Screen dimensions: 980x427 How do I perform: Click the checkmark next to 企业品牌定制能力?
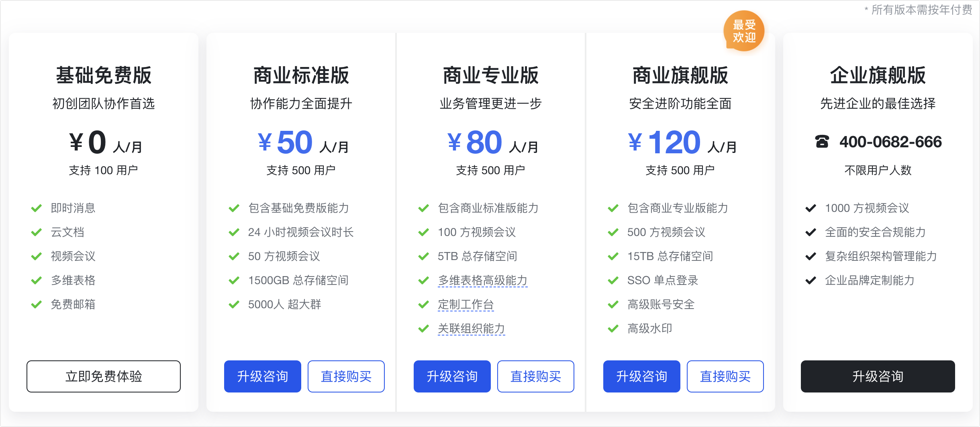click(811, 280)
